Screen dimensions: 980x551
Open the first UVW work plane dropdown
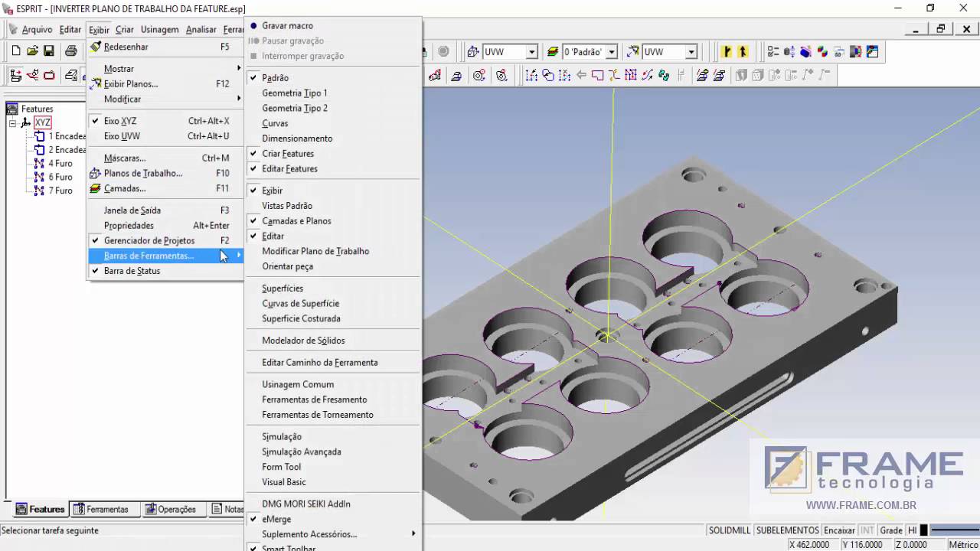(531, 52)
